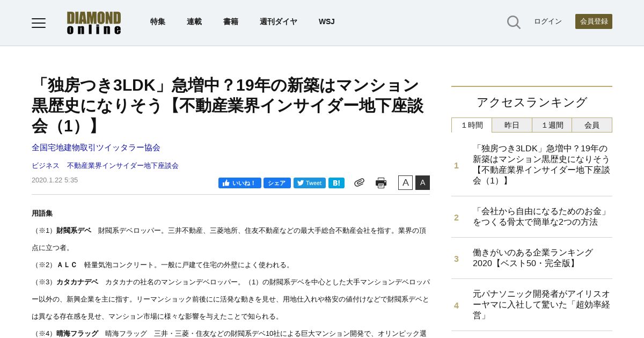The width and height of the screenshot is (644, 338).
Task: Click the bold term ＡＬＣ
Action: 67,265
